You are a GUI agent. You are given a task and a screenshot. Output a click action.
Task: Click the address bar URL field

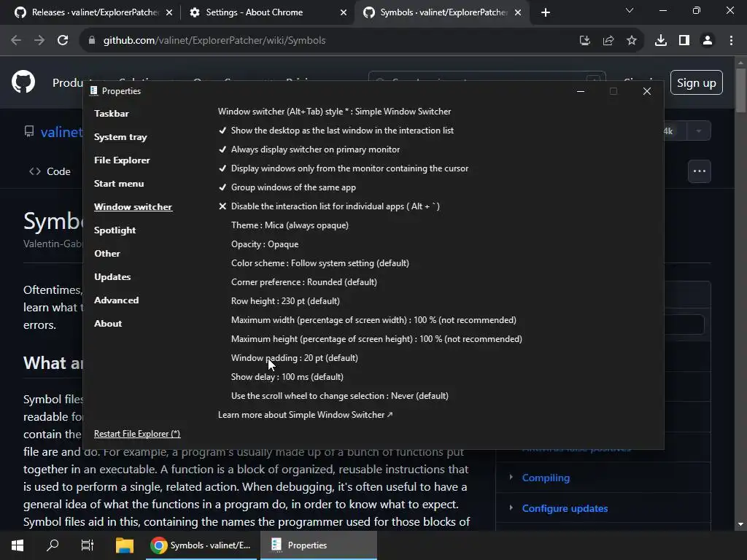(329, 41)
